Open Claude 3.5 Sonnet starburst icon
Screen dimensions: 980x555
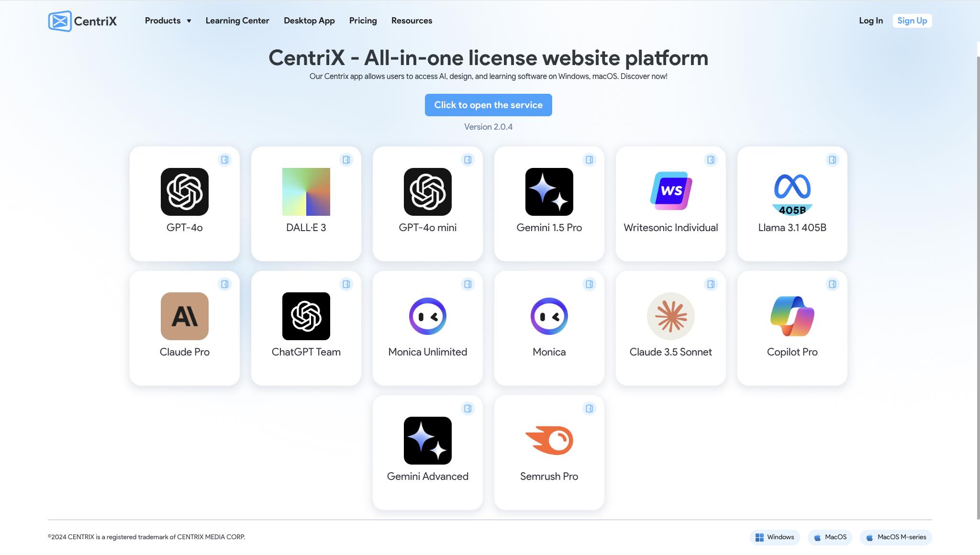click(670, 316)
